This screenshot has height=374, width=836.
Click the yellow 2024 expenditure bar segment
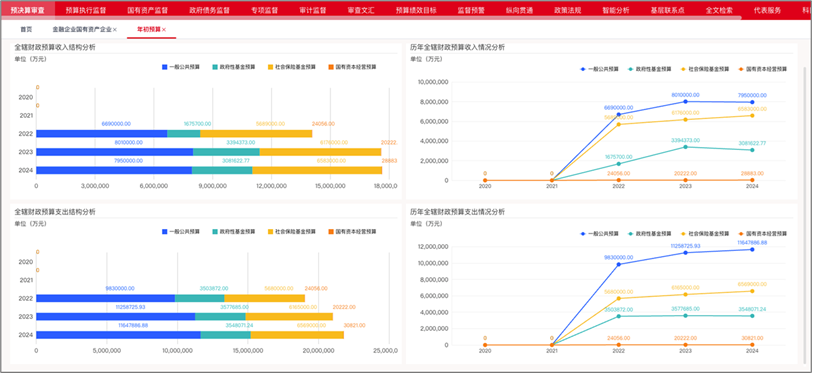[x=297, y=335]
